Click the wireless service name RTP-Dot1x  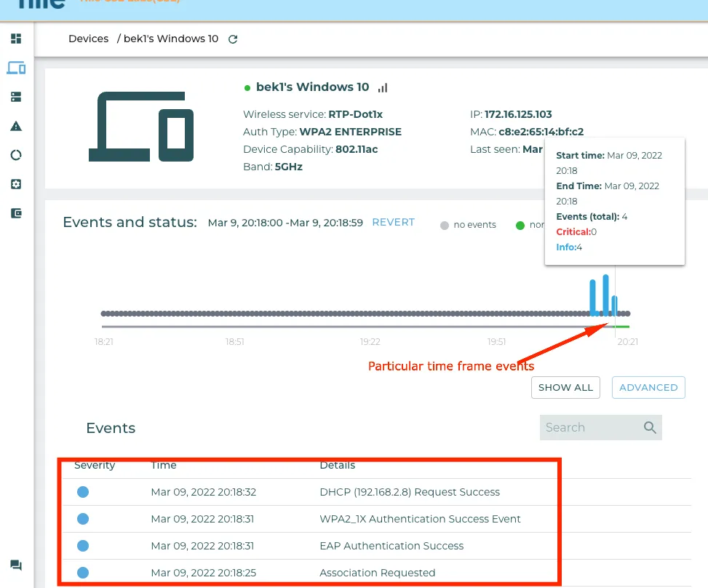355,114
